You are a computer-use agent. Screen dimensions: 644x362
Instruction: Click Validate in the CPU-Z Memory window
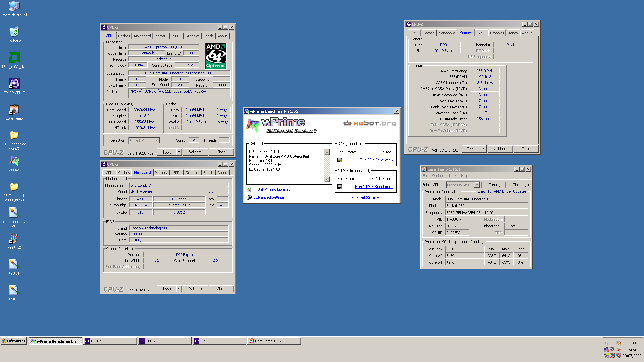click(500, 149)
